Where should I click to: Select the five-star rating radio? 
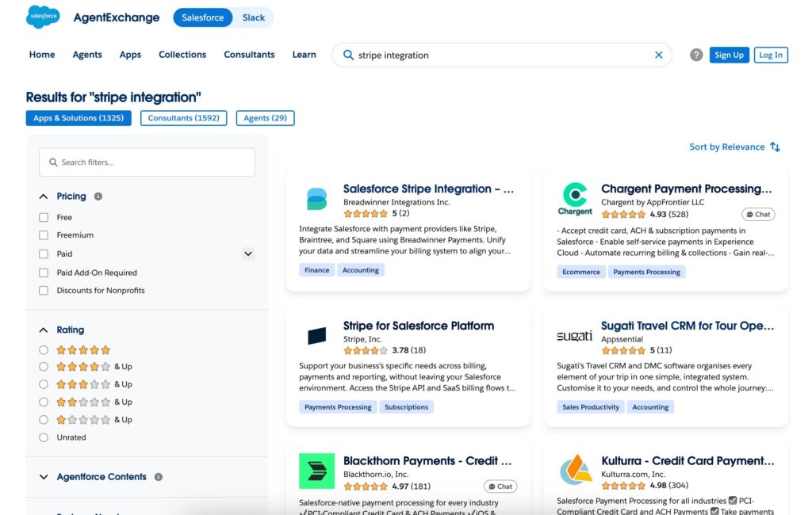coord(44,350)
